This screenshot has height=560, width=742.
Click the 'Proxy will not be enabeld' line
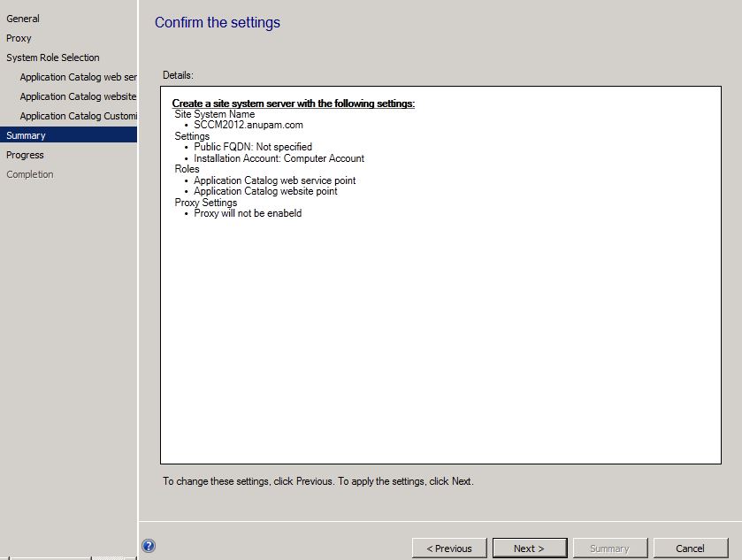point(248,212)
